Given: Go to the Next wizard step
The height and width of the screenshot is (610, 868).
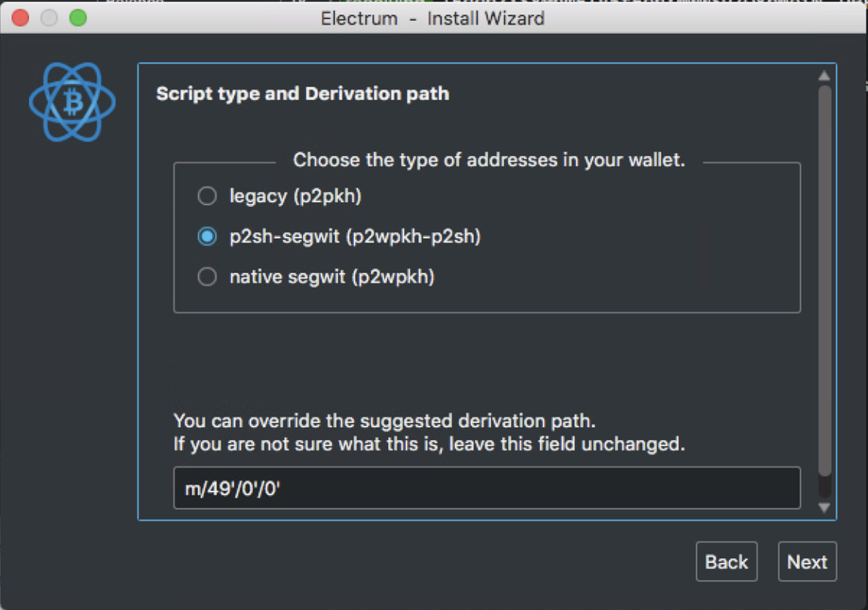Looking at the screenshot, I should 807,562.
